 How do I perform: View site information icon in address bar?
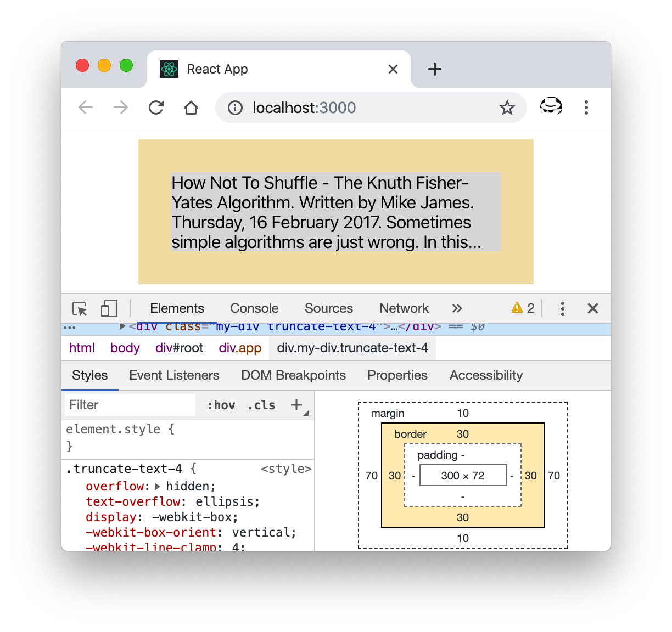pyautogui.click(x=236, y=108)
